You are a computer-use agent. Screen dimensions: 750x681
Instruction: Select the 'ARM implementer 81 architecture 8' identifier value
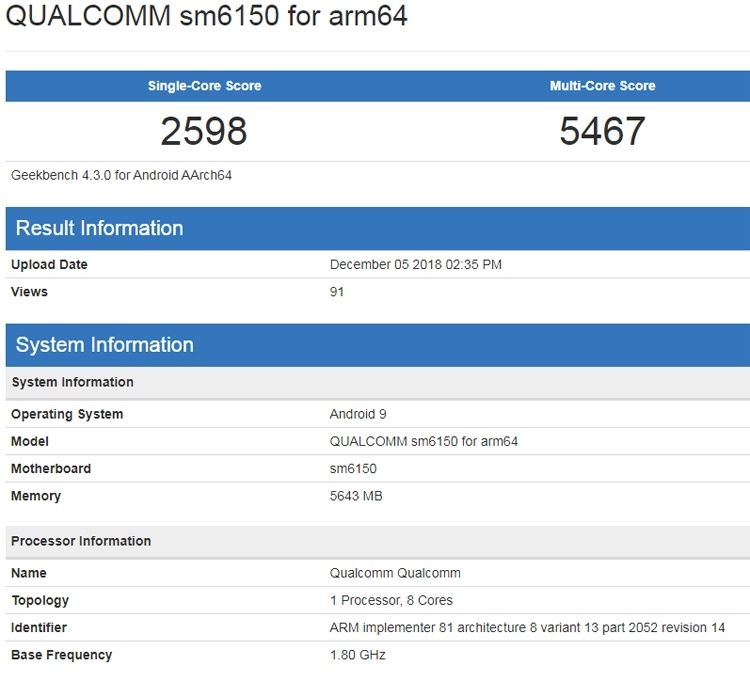527,627
